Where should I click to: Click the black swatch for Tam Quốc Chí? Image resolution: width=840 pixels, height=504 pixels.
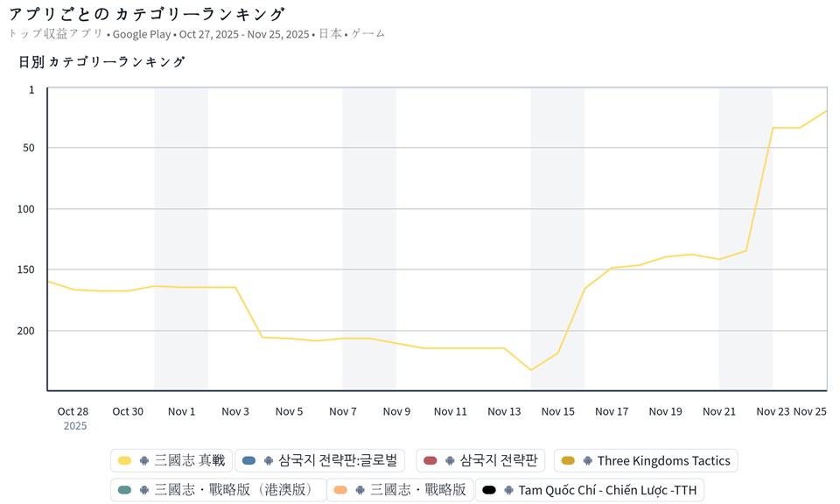pos(489,490)
